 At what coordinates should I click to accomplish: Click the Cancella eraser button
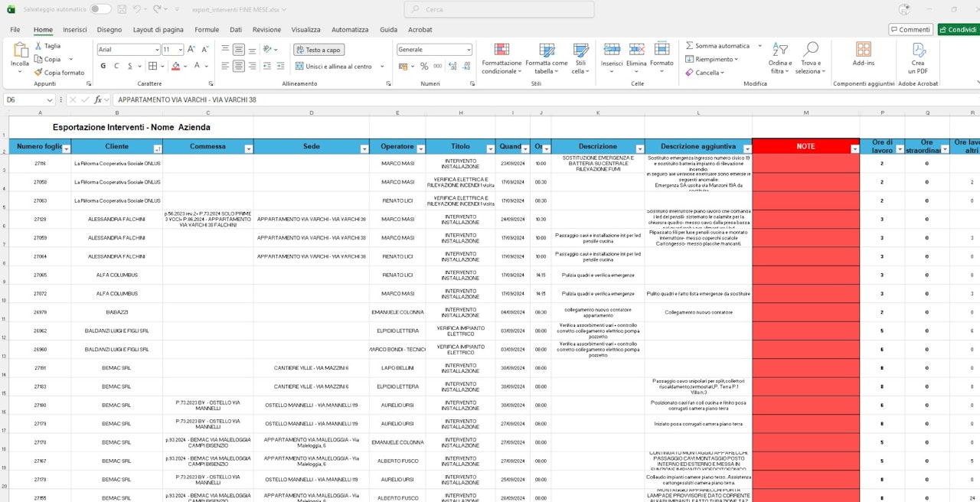tap(704, 73)
